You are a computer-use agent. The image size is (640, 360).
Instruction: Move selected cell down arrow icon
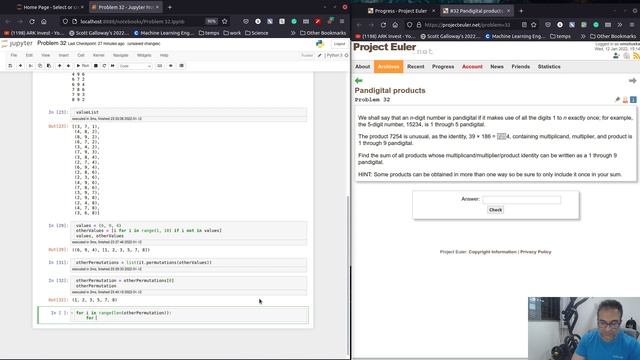tap(68, 66)
